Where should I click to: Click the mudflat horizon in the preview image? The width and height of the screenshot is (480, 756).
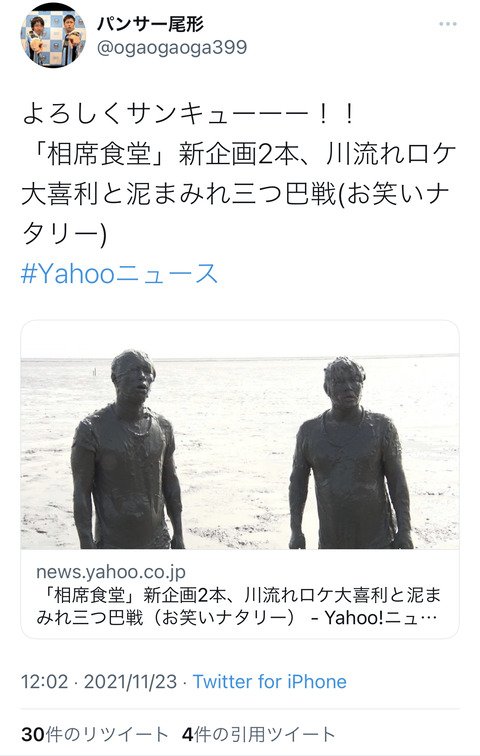pos(240,358)
